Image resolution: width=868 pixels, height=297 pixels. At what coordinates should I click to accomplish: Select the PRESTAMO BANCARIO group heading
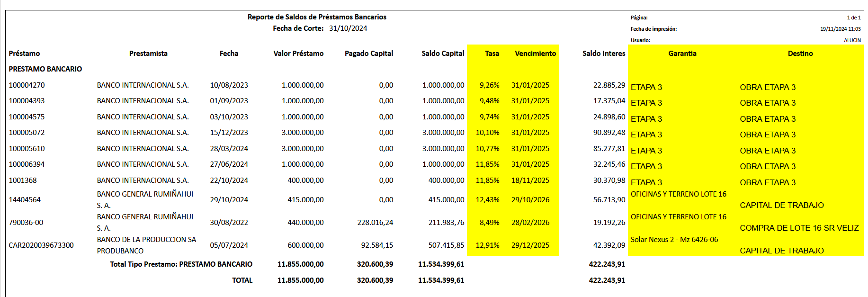click(x=45, y=69)
